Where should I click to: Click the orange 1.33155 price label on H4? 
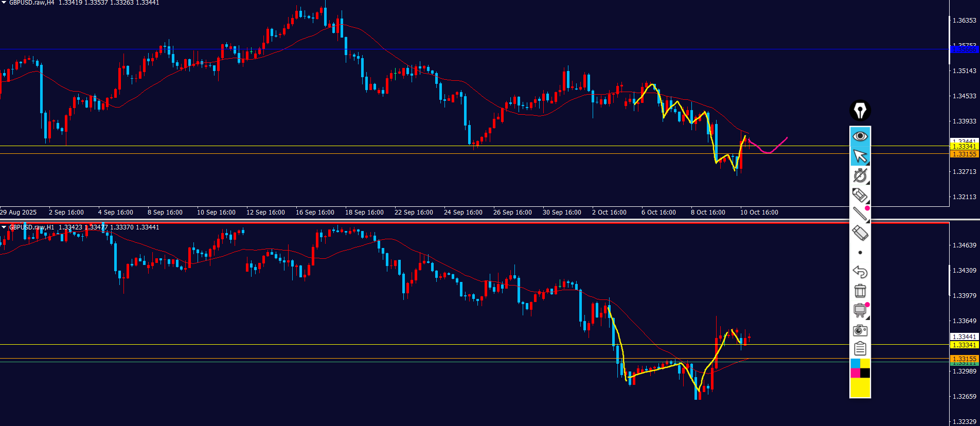click(964, 154)
